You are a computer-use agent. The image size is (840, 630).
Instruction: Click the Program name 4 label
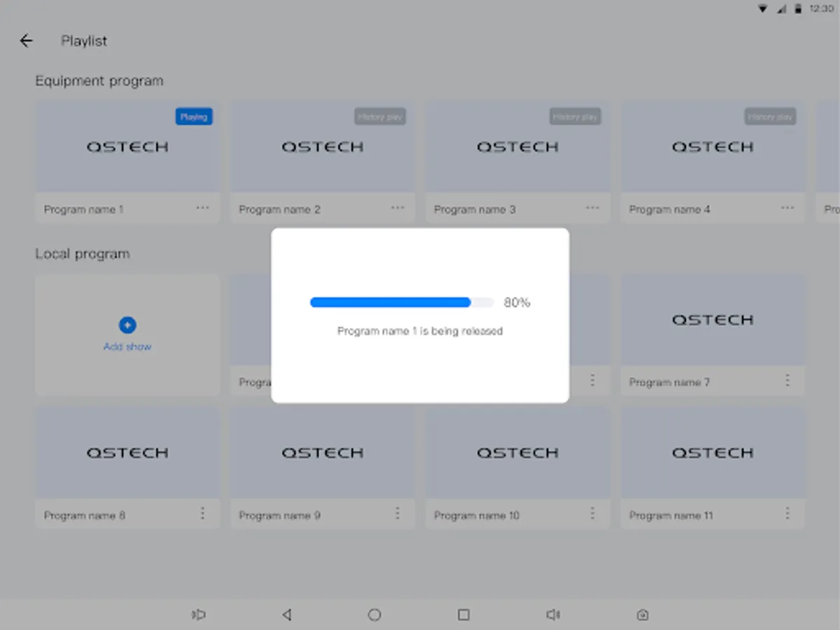[x=670, y=209]
